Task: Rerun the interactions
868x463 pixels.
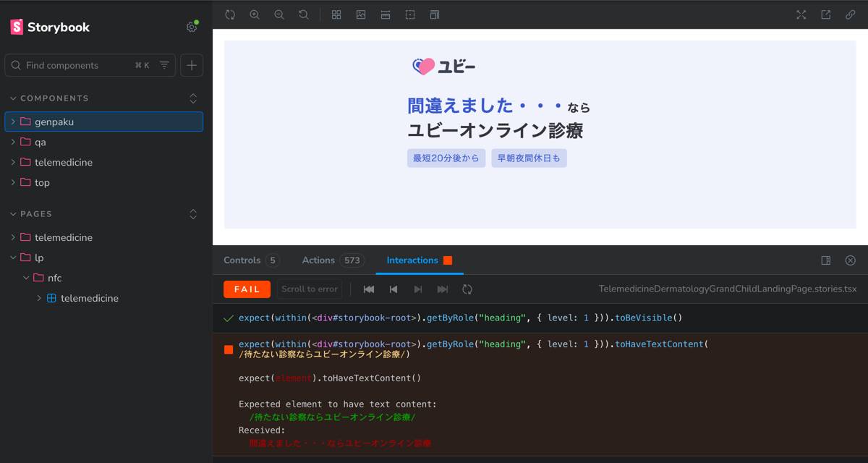Action: [x=467, y=289]
